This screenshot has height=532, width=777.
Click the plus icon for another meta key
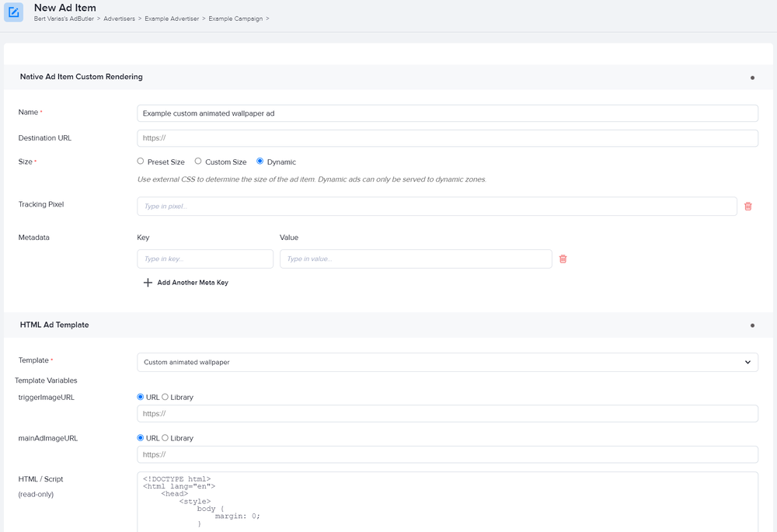(x=148, y=283)
